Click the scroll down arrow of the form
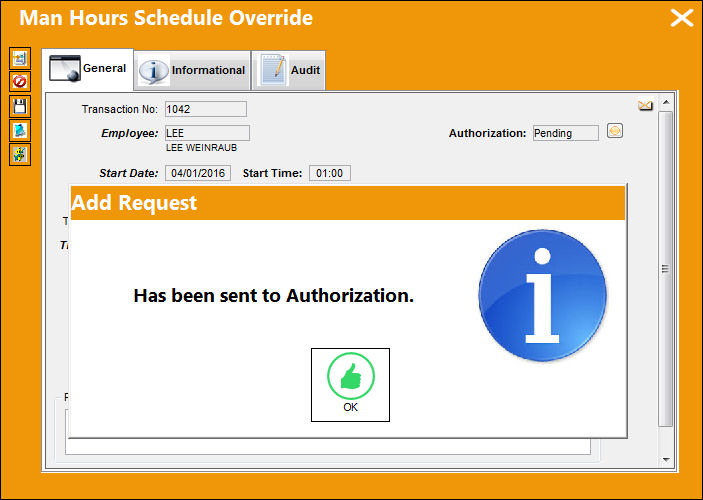 tap(666, 460)
